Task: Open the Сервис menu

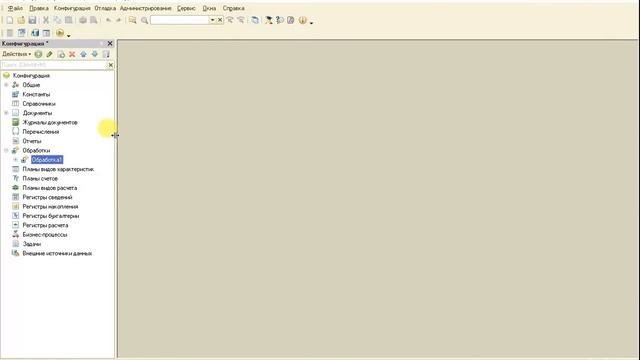Action: (x=186, y=8)
